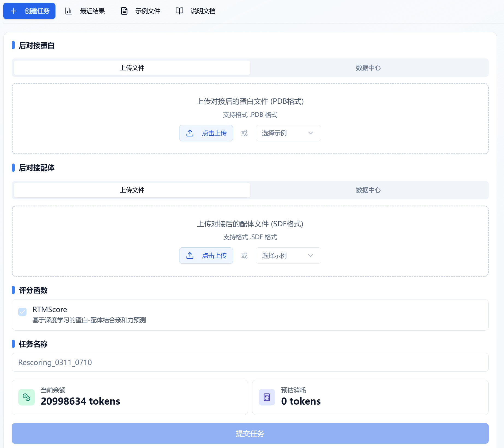Click the green coins icon beside current balance
This screenshot has width=504, height=448.
[26, 397]
